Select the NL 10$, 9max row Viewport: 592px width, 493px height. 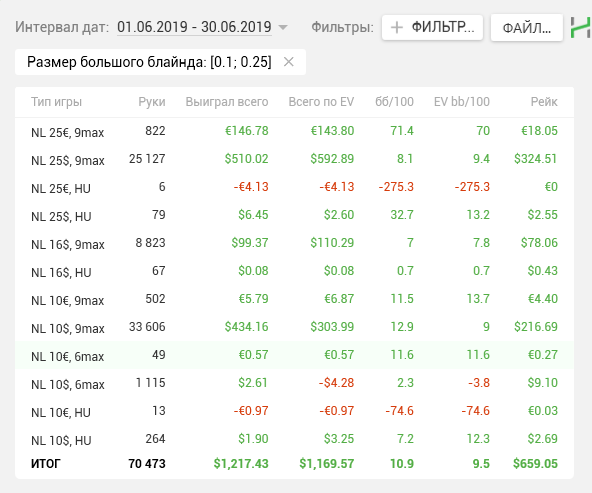[x=294, y=327]
